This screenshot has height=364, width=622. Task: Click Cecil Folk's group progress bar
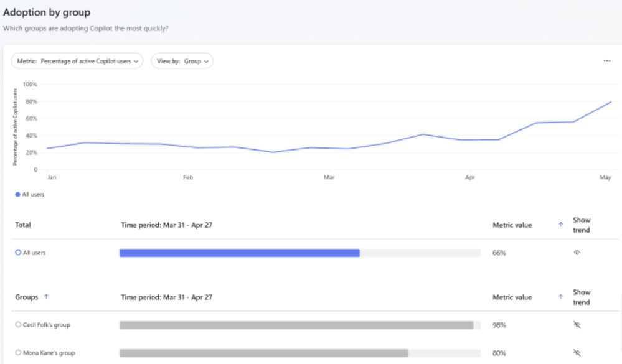pyautogui.click(x=296, y=325)
